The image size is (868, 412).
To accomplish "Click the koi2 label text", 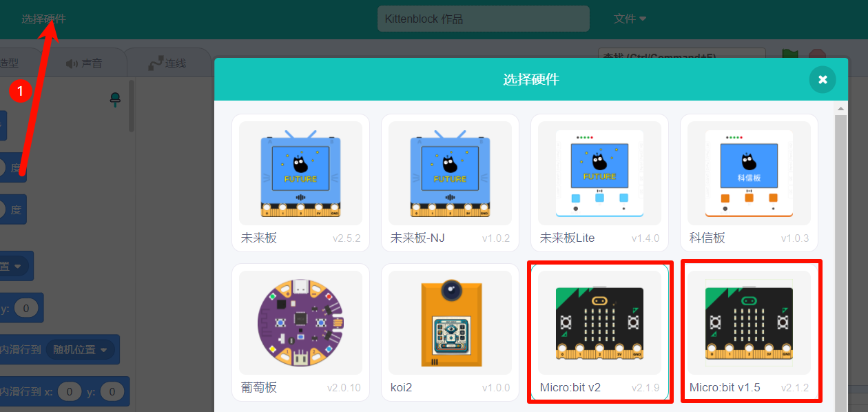I will coord(402,387).
